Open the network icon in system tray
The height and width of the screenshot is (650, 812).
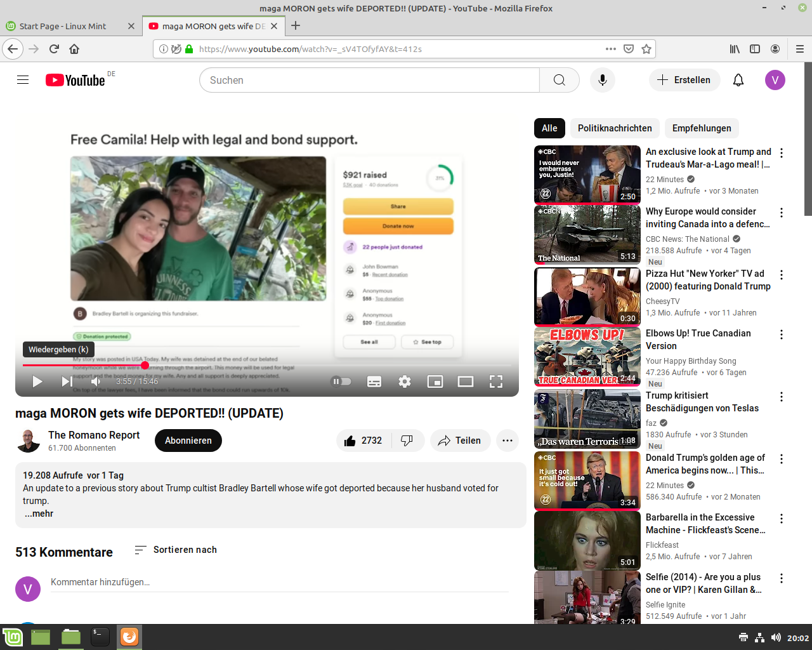(760, 637)
